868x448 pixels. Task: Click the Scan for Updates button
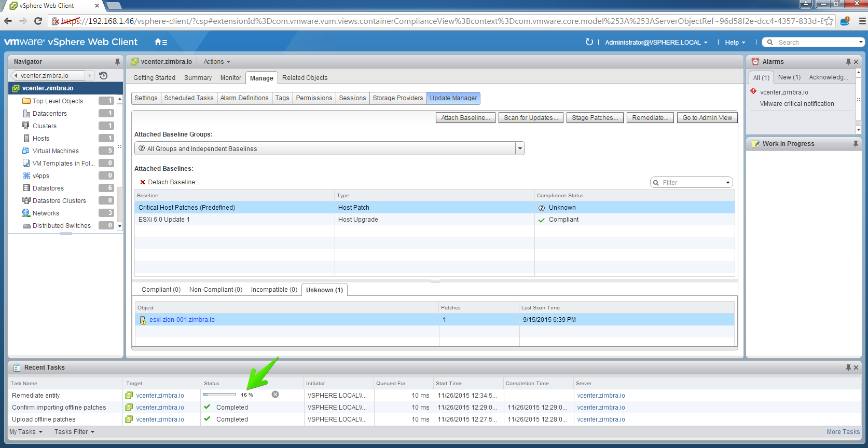(x=531, y=118)
